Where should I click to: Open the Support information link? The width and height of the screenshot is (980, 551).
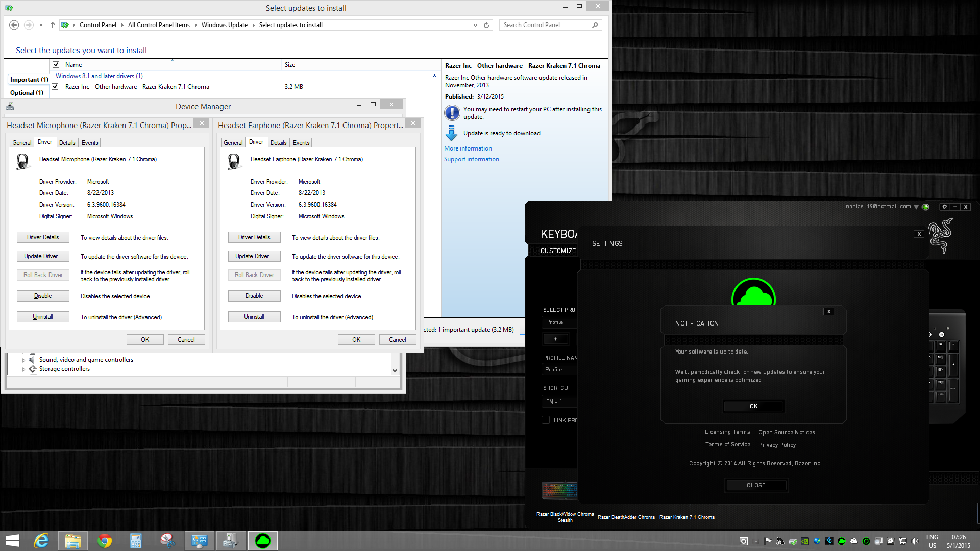coord(472,159)
